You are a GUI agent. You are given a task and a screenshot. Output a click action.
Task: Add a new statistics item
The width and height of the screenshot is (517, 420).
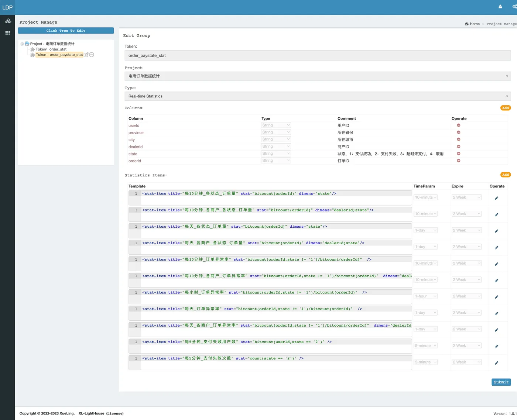(506, 175)
